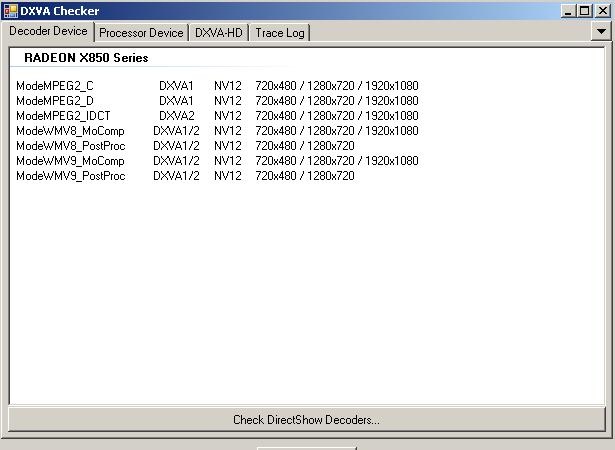Show the Trace Log tab
Screen dimensions: 615x450
(280, 33)
